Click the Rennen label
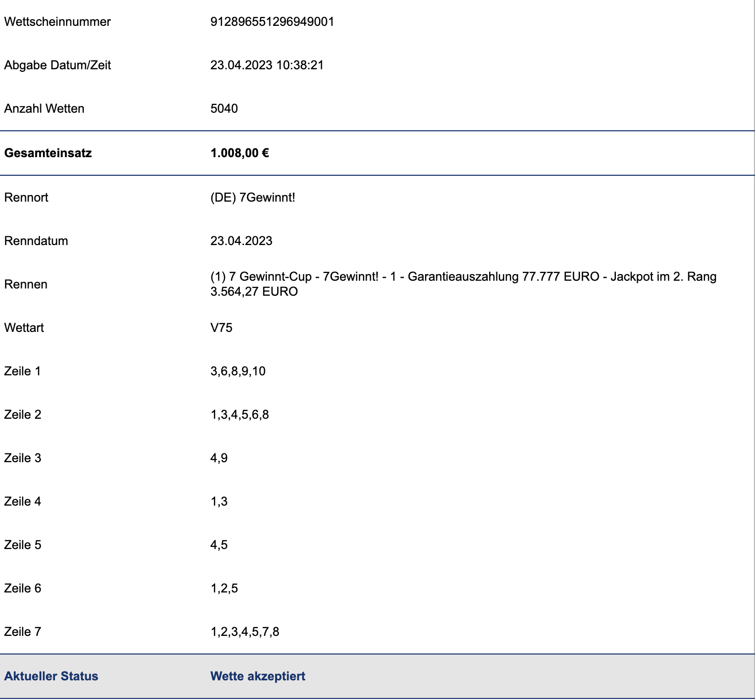Viewport: 755px width, 700px height. coord(26,284)
